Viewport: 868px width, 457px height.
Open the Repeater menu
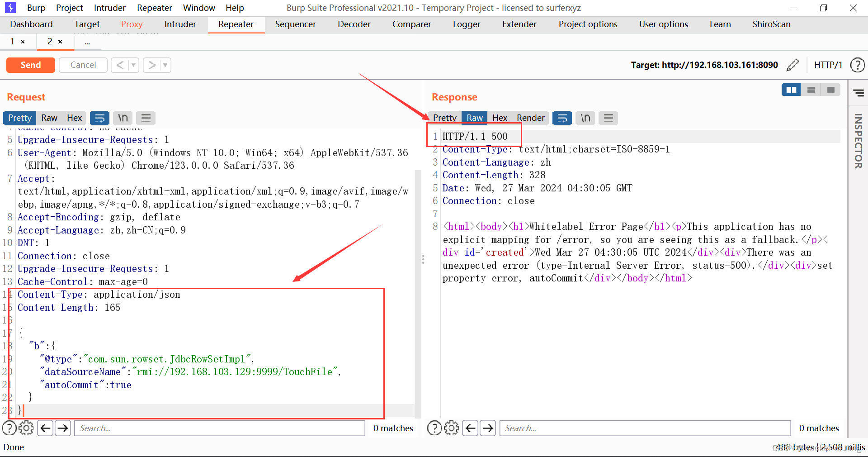154,7
